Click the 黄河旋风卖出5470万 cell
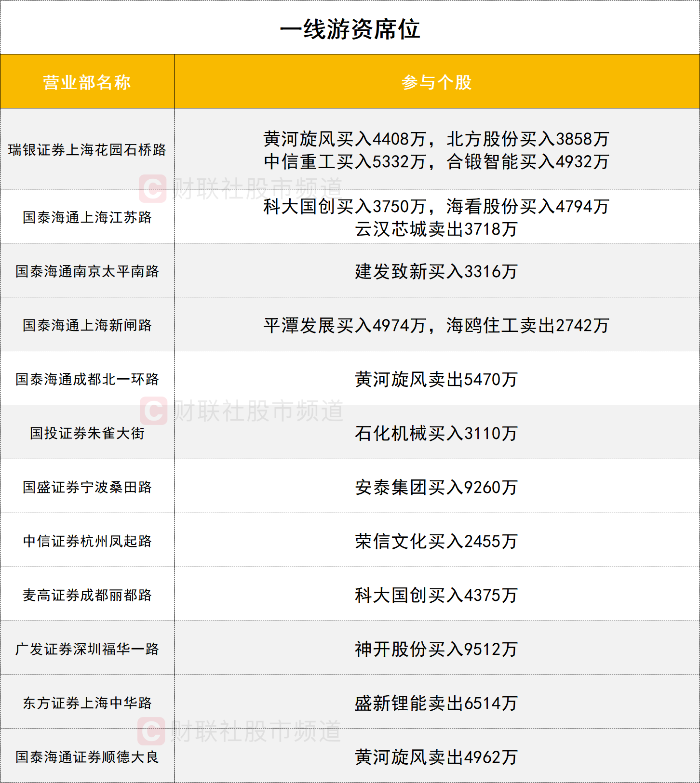The height and width of the screenshot is (783, 700). coord(437,379)
